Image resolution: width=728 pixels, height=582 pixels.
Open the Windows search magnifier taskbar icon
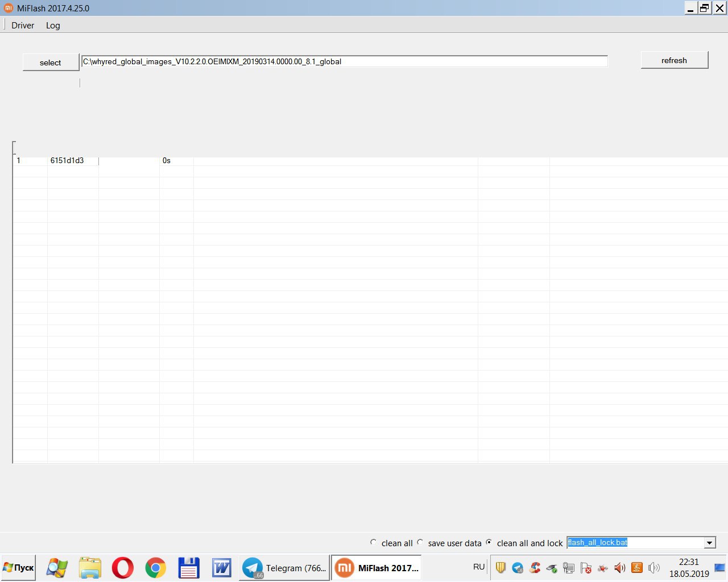[x=57, y=568]
